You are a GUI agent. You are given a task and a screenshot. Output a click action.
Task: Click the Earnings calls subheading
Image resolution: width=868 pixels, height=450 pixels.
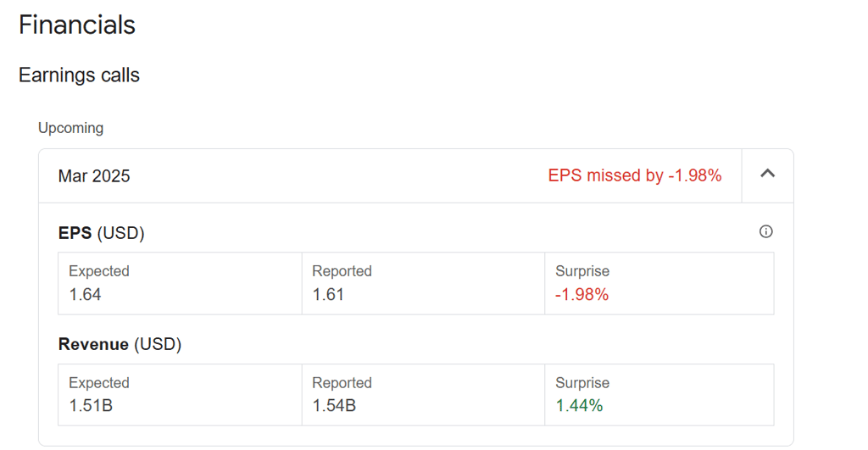click(79, 75)
